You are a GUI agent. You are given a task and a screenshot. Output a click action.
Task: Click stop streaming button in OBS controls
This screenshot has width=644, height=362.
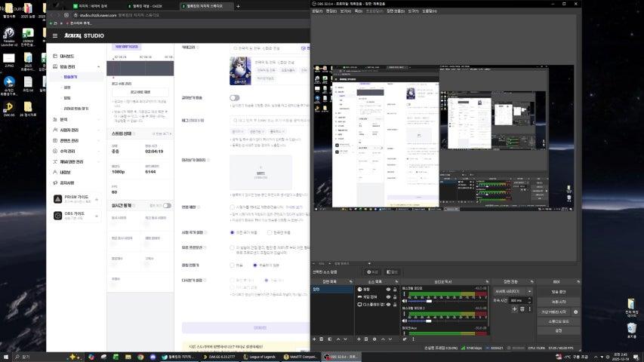(558, 292)
